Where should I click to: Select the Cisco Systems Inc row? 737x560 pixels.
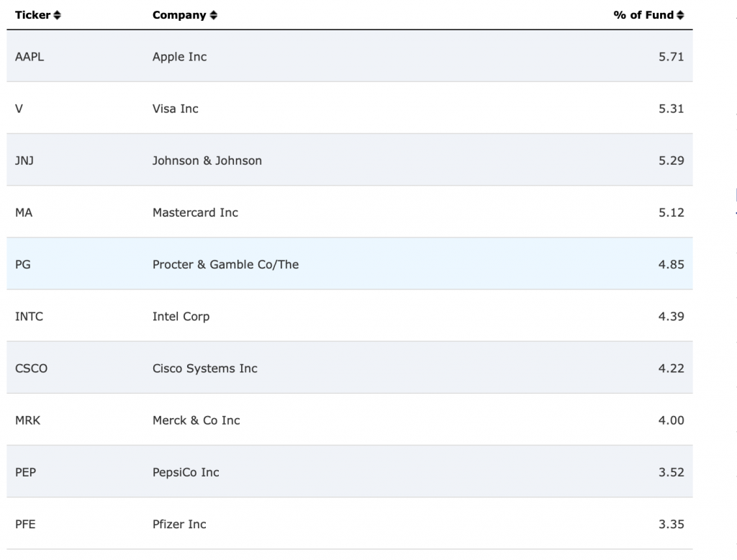tap(350, 368)
